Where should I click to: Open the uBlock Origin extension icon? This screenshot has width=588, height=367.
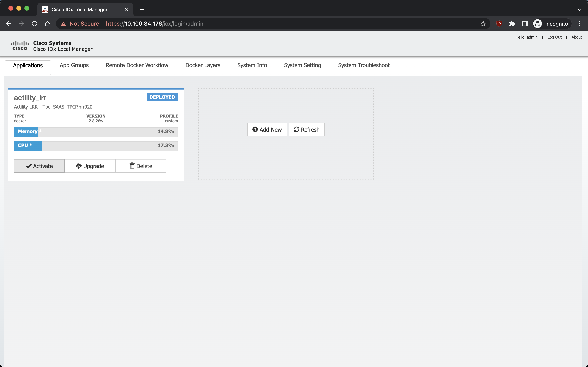499,24
